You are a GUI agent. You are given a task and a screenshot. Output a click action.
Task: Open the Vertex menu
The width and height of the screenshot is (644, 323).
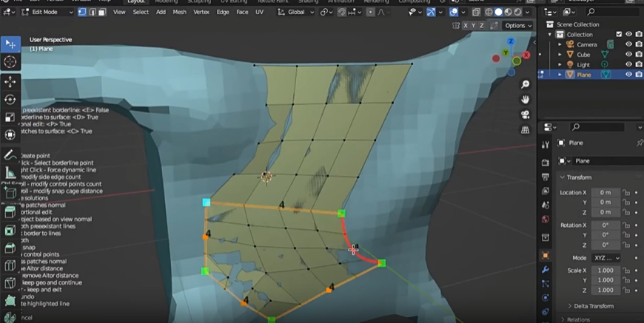(x=201, y=13)
